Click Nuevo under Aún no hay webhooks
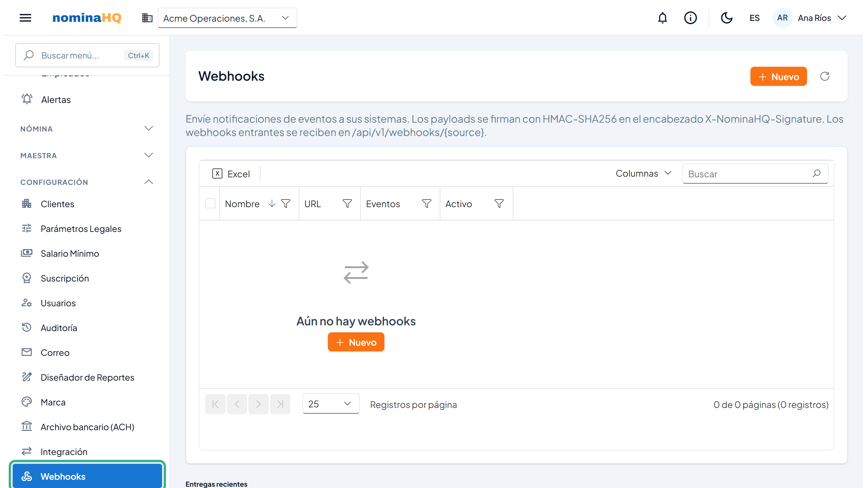868x488 pixels. click(356, 342)
